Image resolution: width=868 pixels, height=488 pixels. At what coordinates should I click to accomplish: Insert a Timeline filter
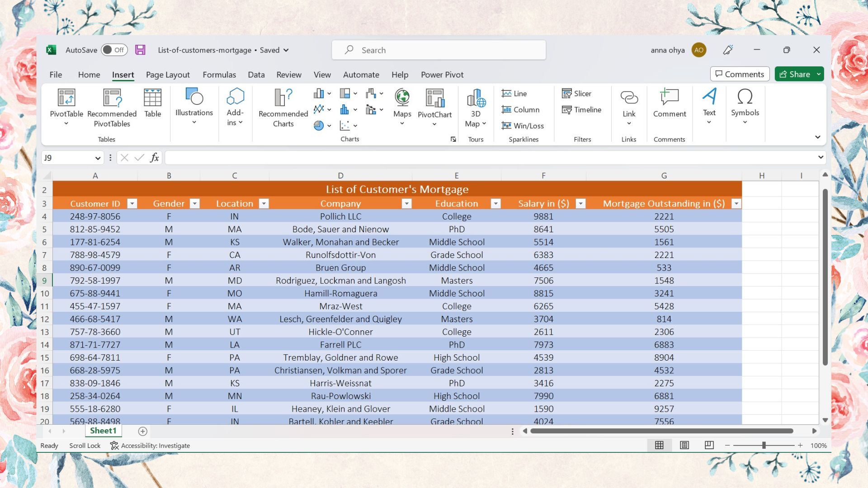coord(581,110)
